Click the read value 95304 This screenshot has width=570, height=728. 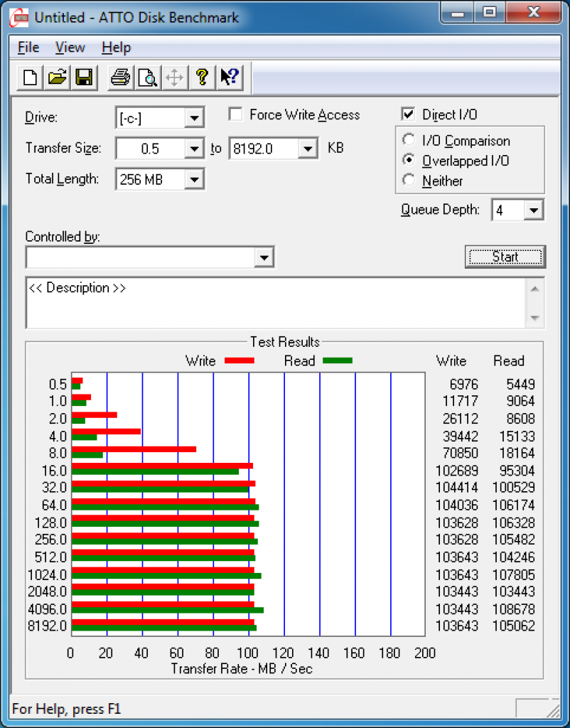(517, 471)
